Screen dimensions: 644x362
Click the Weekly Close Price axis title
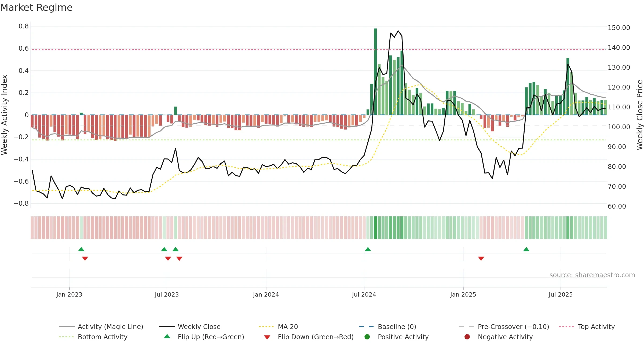point(640,115)
